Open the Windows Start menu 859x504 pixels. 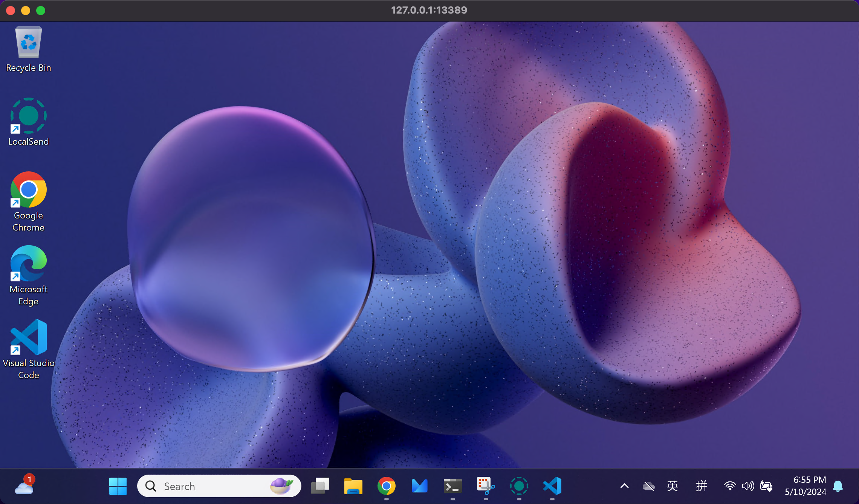click(118, 486)
